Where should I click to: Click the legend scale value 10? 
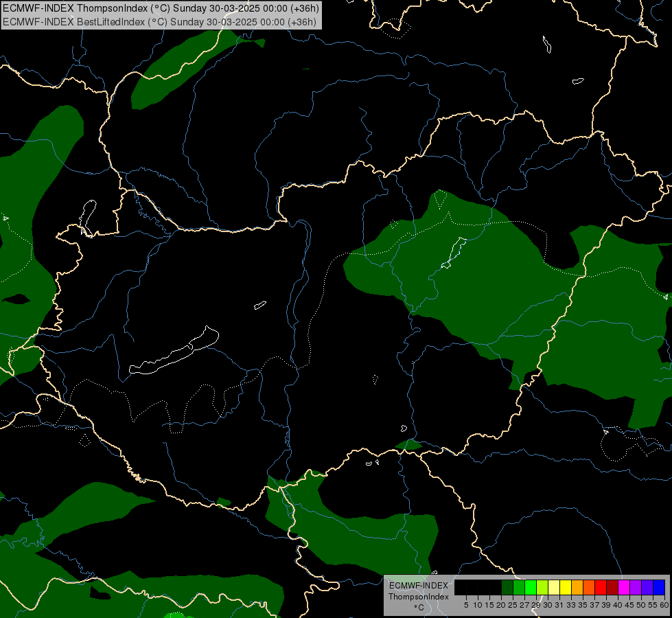(x=478, y=605)
